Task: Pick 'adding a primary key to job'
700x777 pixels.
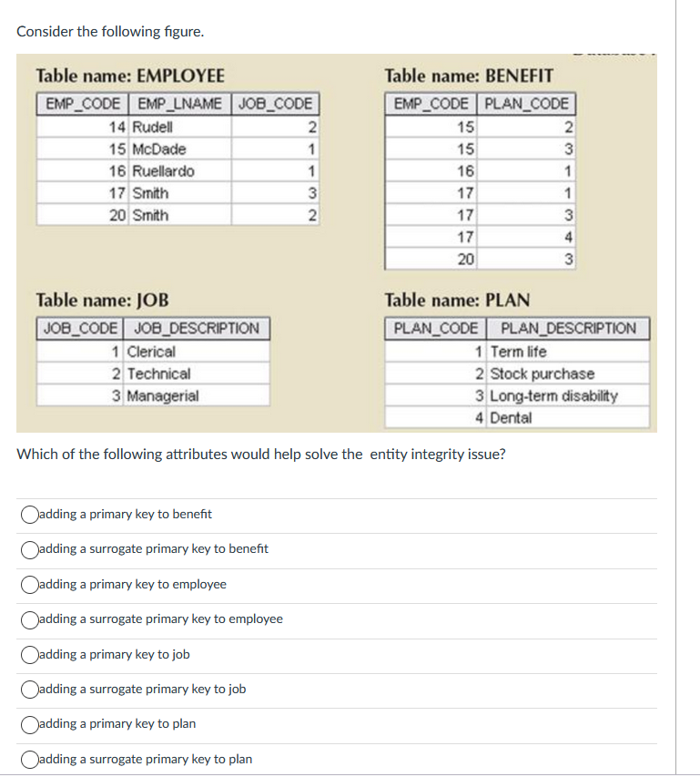Action: click(28, 654)
